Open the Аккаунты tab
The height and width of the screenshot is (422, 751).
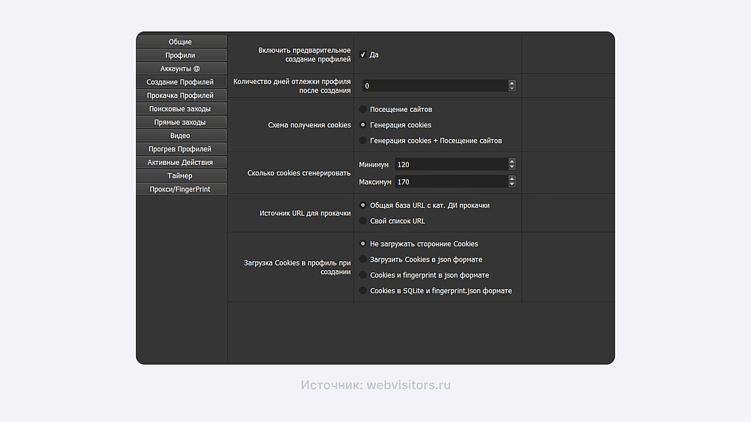182,68
